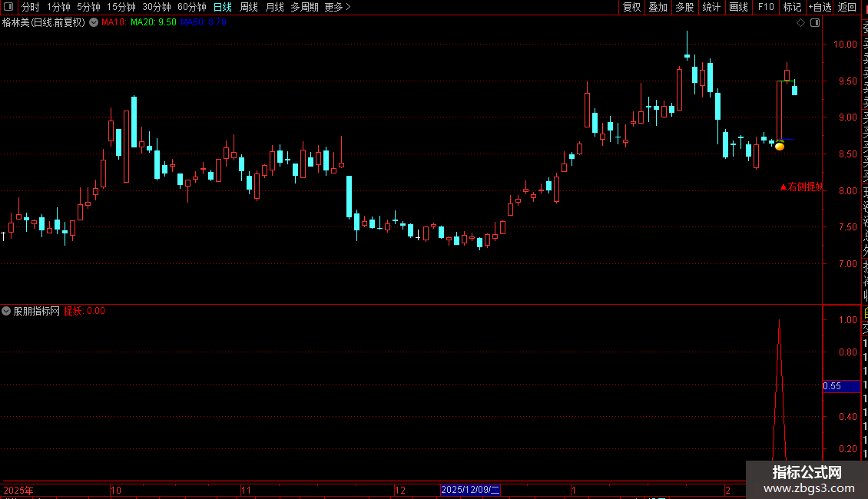Toggle the right sidebar panel icon

(815, 23)
